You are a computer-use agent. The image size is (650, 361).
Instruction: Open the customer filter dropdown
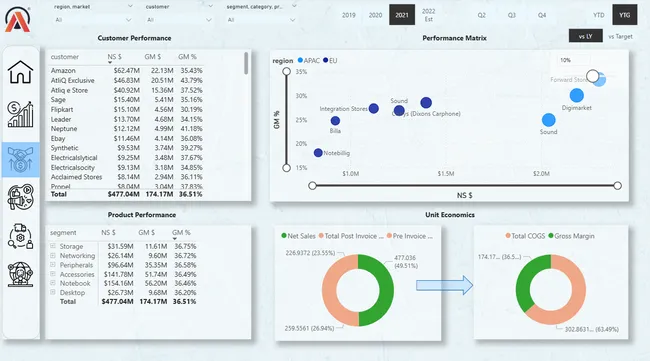click(x=179, y=20)
